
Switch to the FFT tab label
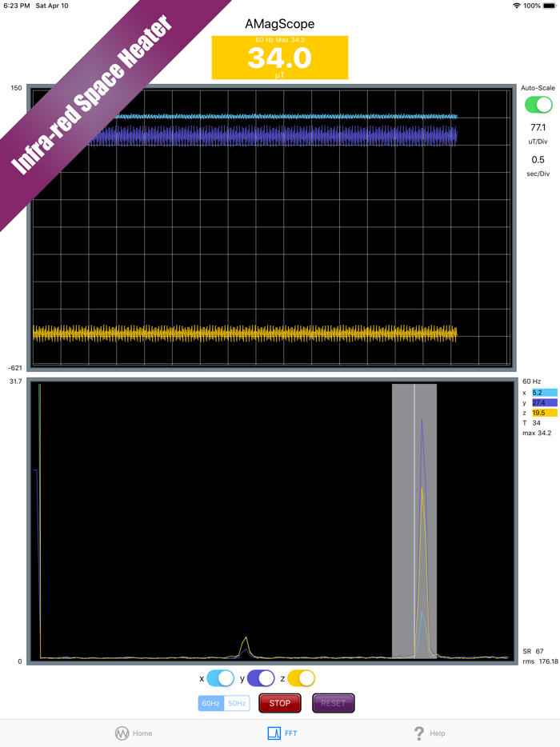click(x=290, y=733)
